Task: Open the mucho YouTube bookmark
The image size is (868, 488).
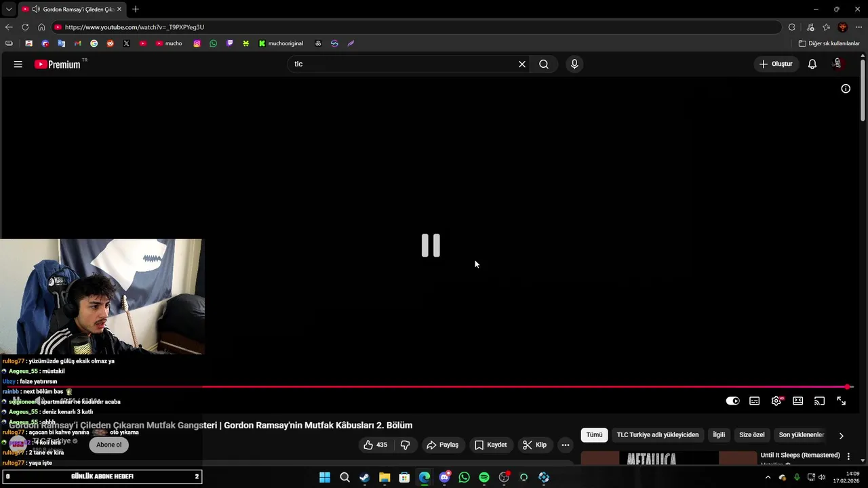Action: click(x=169, y=43)
